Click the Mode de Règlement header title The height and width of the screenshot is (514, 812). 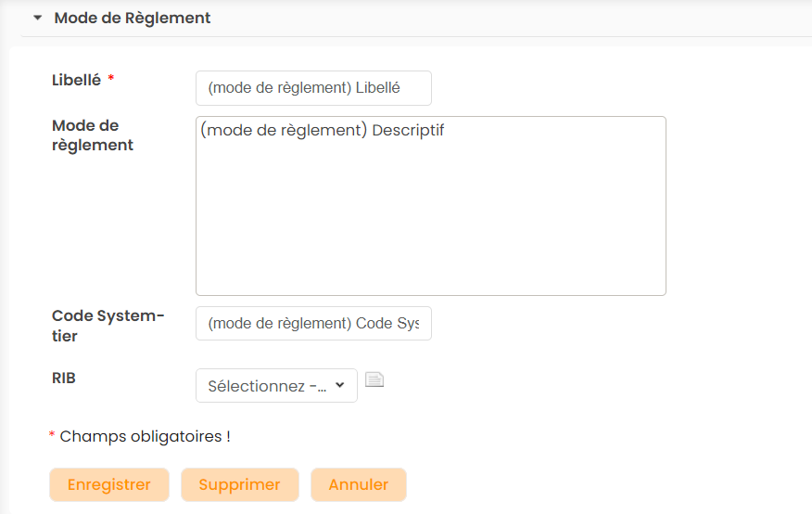coord(133,18)
